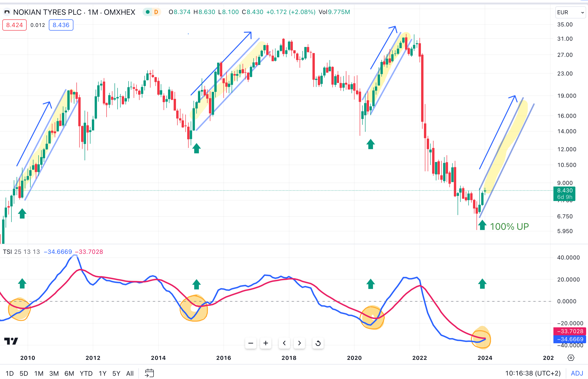Click the Nokian Tyres symbol logo icon
The height and width of the screenshot is (379, 588).
7,12
